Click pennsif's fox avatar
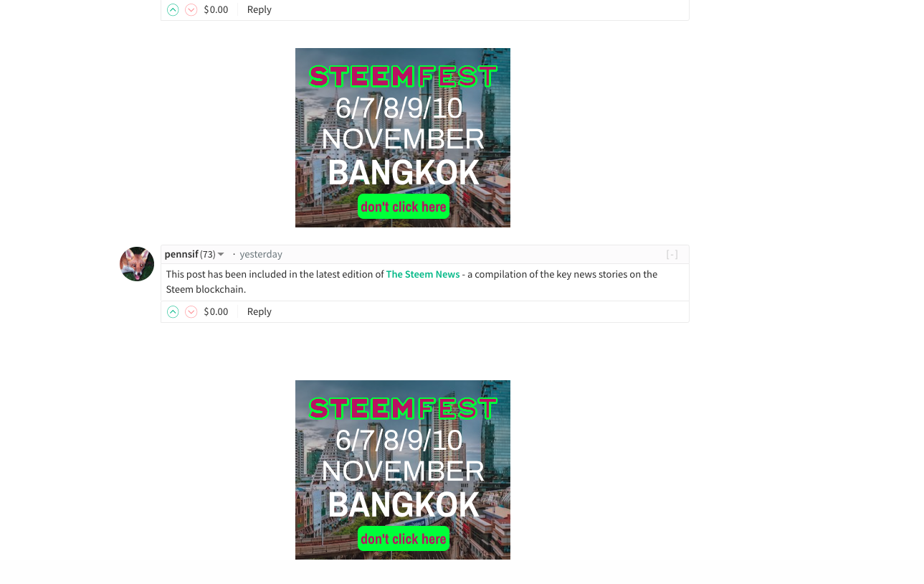 [137, 264]
